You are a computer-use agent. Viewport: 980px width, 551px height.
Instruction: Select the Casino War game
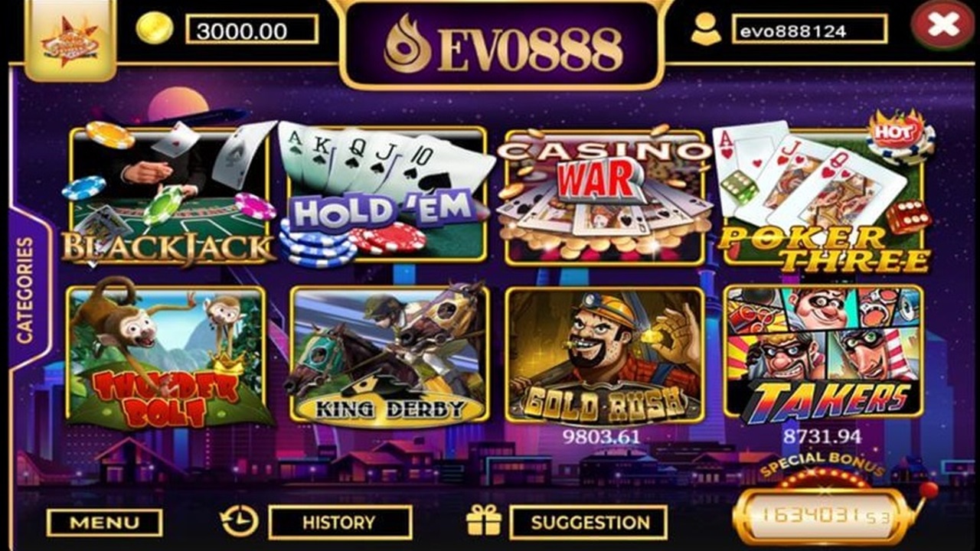(604, 196)
